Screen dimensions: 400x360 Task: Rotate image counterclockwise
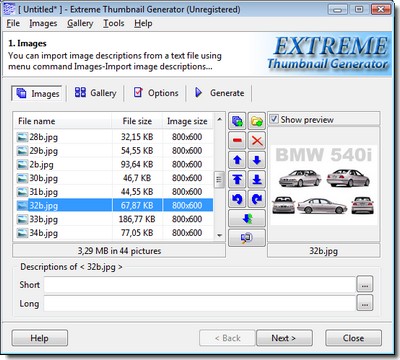point(237,199)
